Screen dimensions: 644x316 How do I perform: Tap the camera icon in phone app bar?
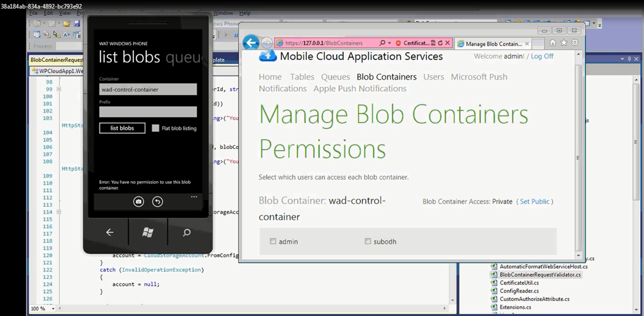[138, 202]
